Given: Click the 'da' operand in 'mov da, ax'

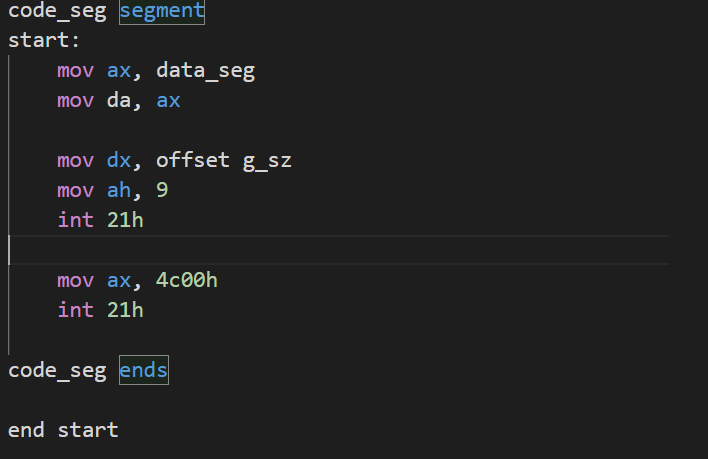Looking at the screenshot, I should (119, 101).
